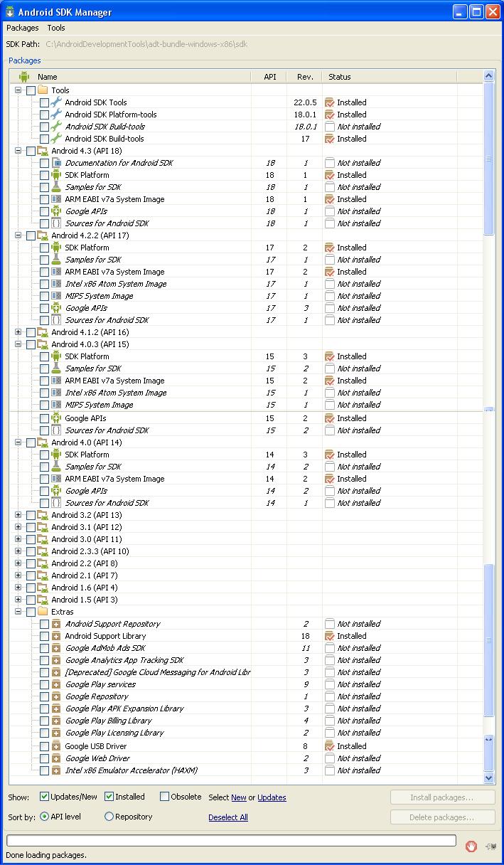Click the Google Play services package icon
Viewport: 504px width, 865px height.
56,684
